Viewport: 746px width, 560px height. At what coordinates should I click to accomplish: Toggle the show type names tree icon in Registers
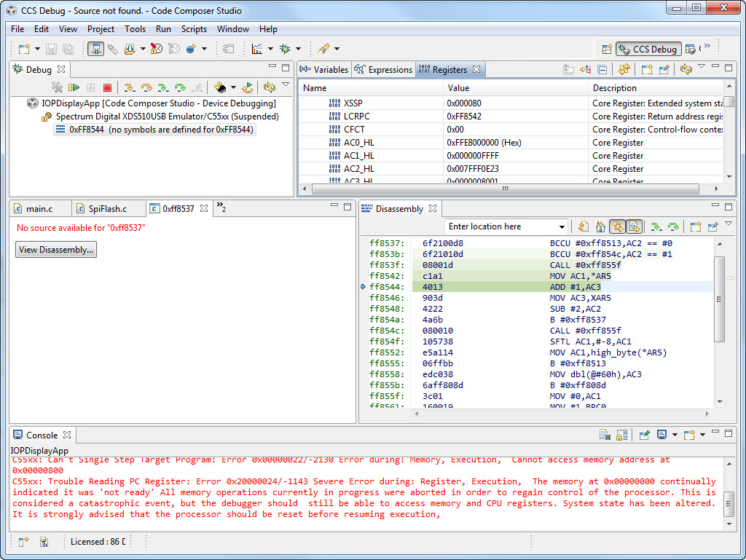tap(585, 69)
